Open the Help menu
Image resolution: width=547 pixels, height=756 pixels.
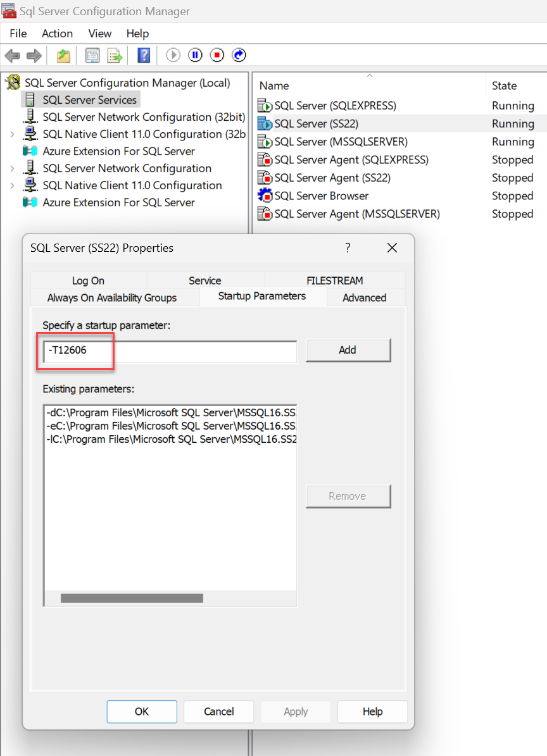tap(137, 34)
